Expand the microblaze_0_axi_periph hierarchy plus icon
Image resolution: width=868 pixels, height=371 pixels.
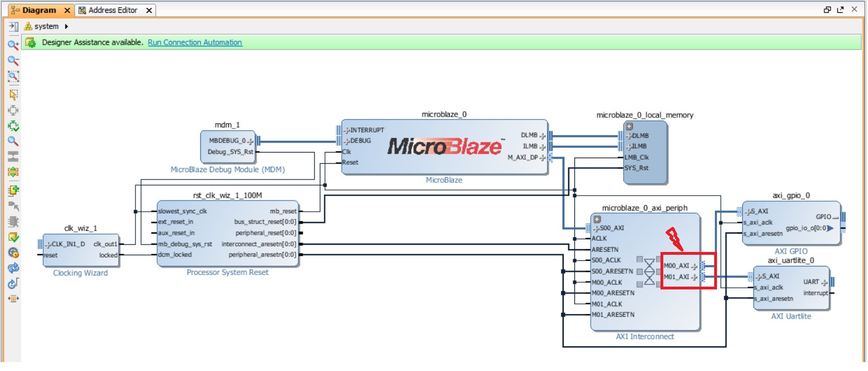tap(597, 219)
